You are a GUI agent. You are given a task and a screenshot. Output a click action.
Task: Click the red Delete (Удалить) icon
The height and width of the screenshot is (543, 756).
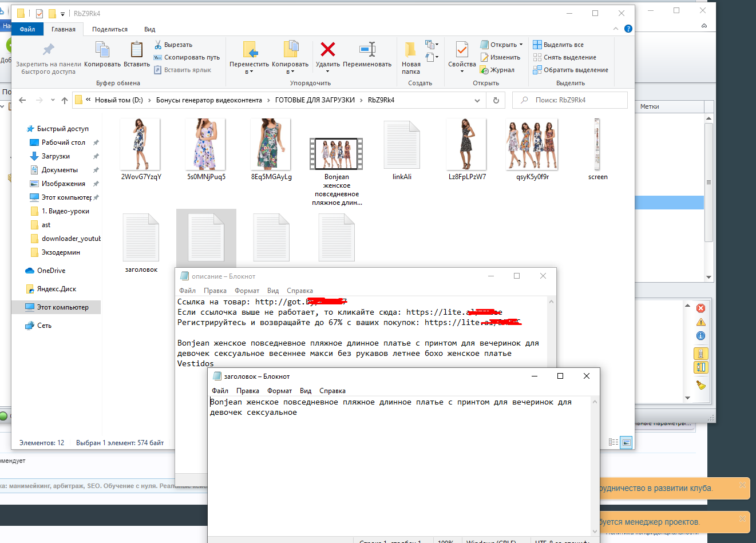click(328, 50)
